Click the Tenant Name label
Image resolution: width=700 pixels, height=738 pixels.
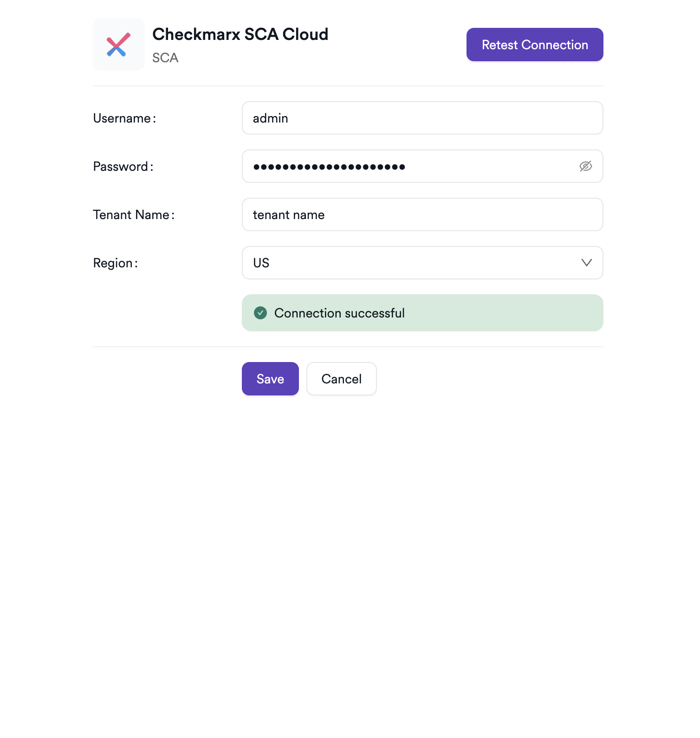(x=134, y=215)
